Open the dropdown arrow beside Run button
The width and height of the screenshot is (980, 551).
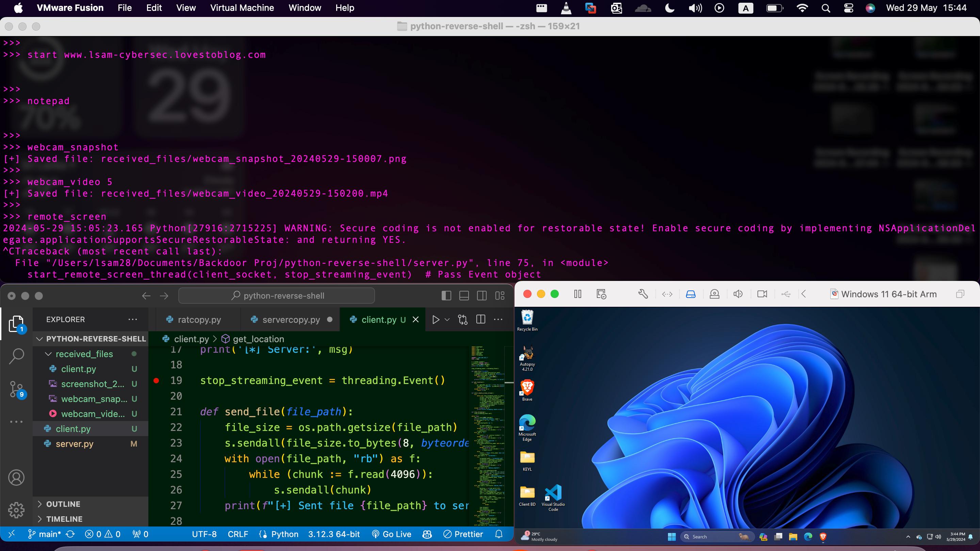[447, 320]
